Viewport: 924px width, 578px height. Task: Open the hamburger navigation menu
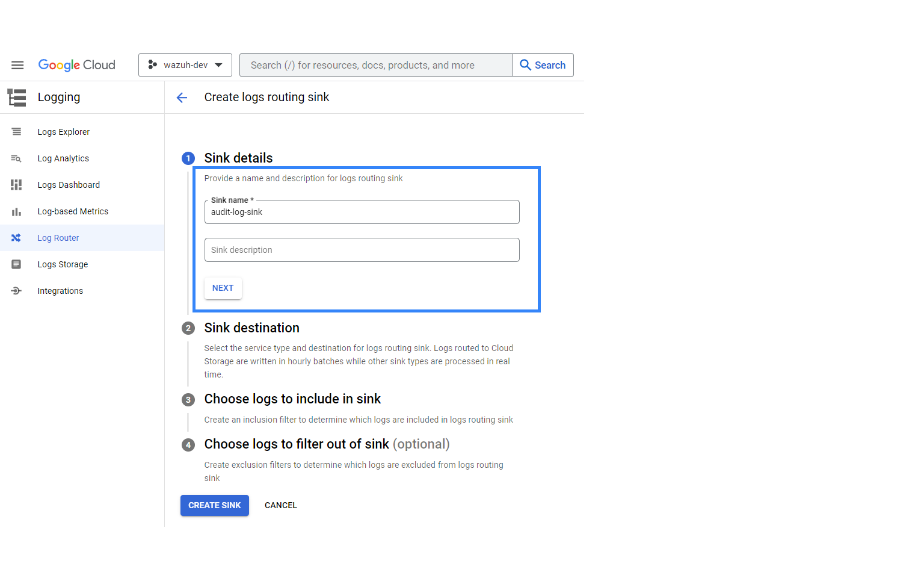tap(17, 65)
